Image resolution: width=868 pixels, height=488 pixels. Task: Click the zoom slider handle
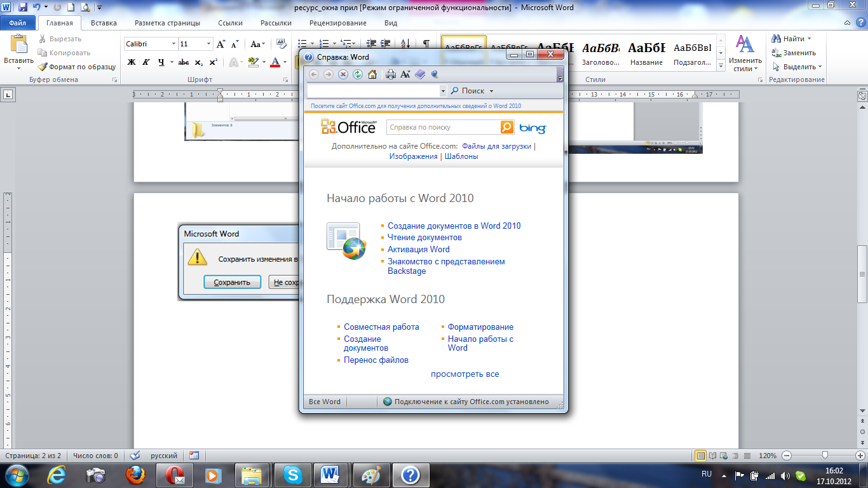825,455
